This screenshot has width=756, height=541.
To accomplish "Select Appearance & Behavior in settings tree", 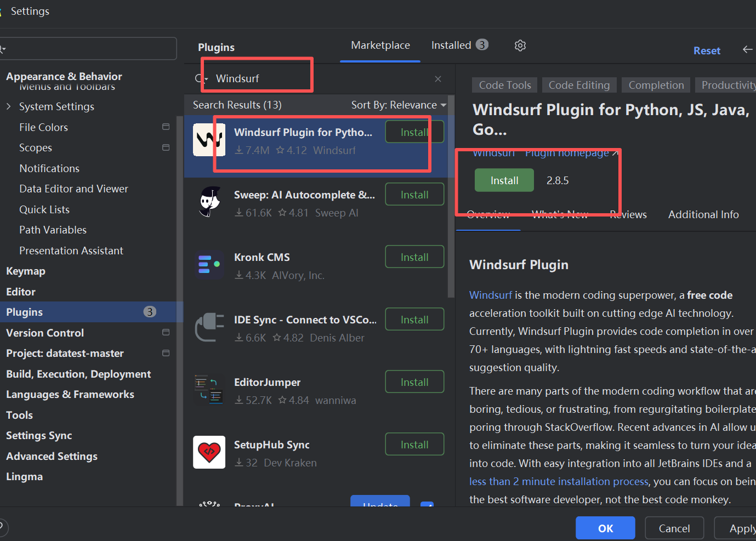I will [64, 76].
